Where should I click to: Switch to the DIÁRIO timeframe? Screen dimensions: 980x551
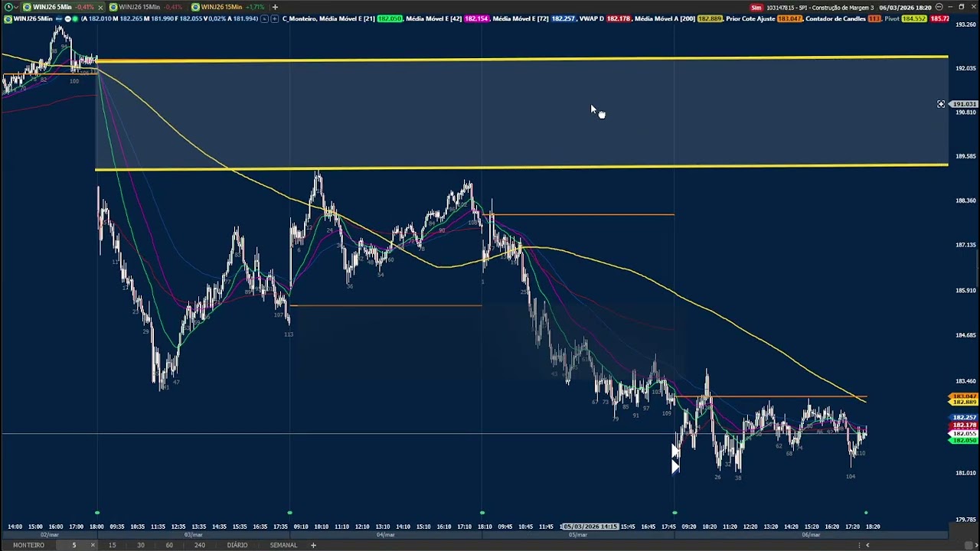[237, 545]
